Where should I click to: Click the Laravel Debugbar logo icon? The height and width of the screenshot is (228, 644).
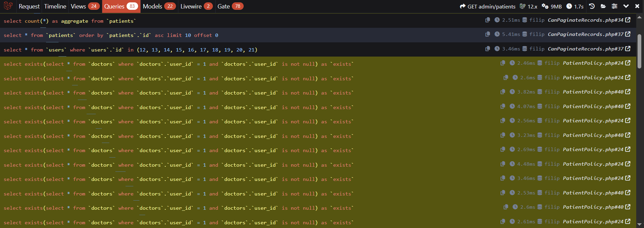tap(8, 6)
